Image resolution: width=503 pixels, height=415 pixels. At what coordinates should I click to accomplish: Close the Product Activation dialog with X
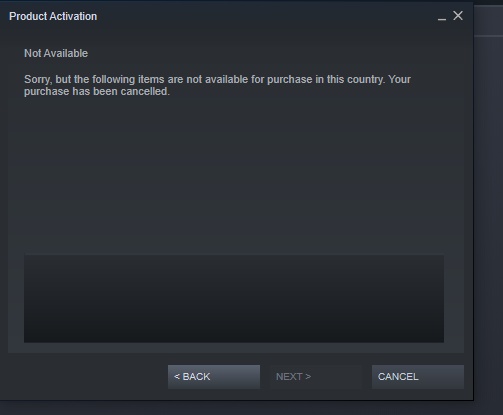[x=458, y=15]
